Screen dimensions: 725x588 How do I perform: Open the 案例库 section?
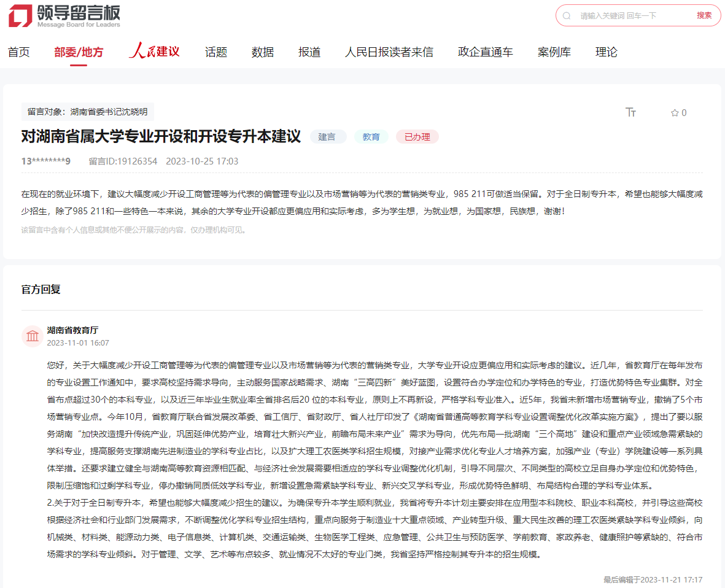coord(553,52)
